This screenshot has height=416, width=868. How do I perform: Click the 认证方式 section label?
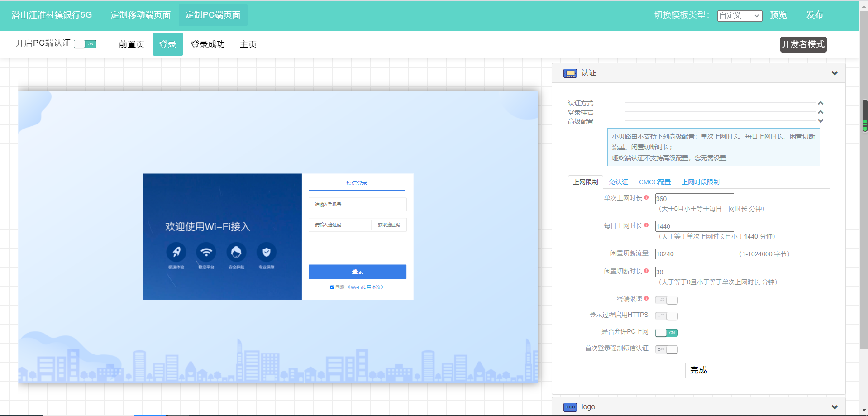pyautogui.click(x=581, y=103)
